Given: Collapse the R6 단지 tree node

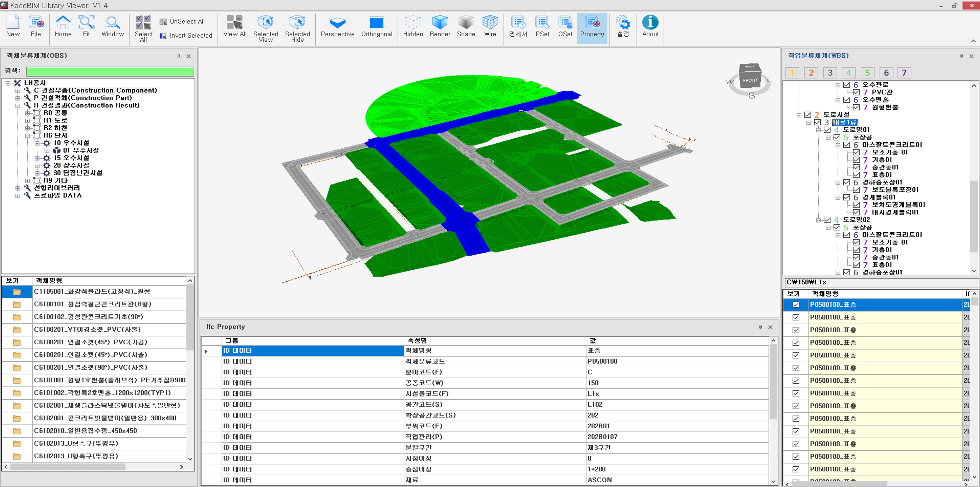Looking at the screenshot, I should click(27, 135).
